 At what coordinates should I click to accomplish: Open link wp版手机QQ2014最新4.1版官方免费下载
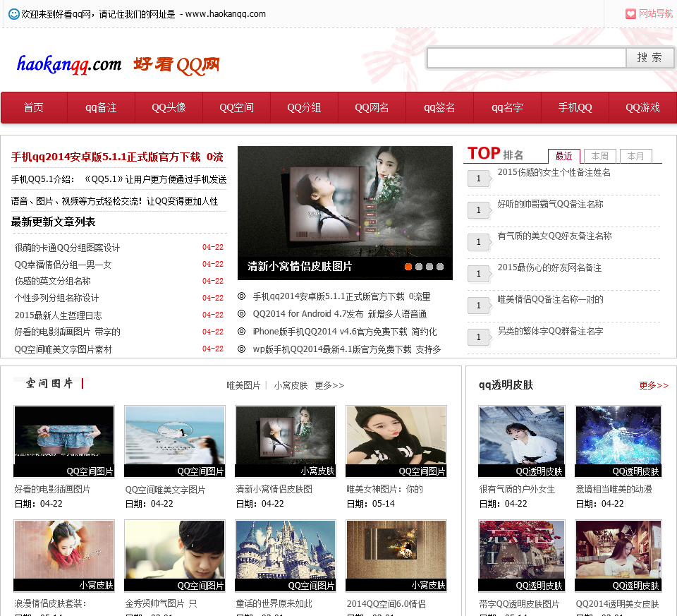point(347,349)
